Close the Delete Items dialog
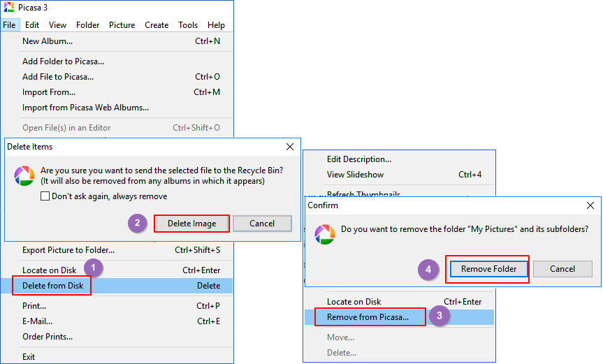Screen dimensions: 603x364 pos(290,147)
